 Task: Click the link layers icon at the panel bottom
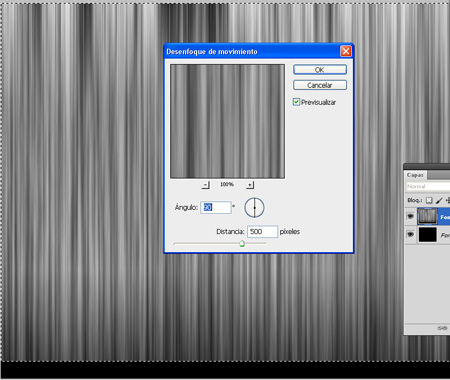(x=442, y=328)
